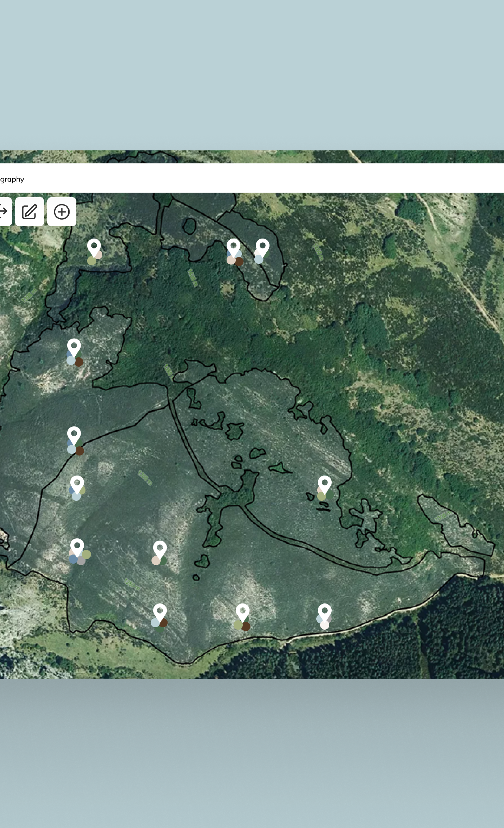Click the olive dot under the pin nearest the plus button
The width and height of the screenshot is (504, 828).
click(x=91, y=261)
